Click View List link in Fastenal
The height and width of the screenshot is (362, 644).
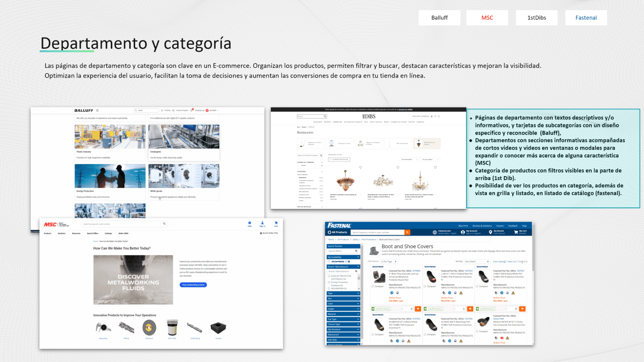pos(511,261)
